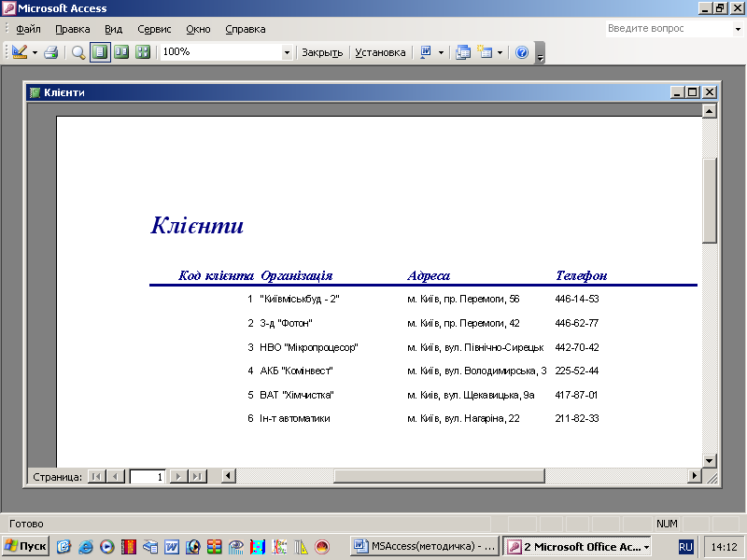Show multiple pages in preview
Image resolution: width=747 pixels, height=560 pixels.
tap(143, 52)
